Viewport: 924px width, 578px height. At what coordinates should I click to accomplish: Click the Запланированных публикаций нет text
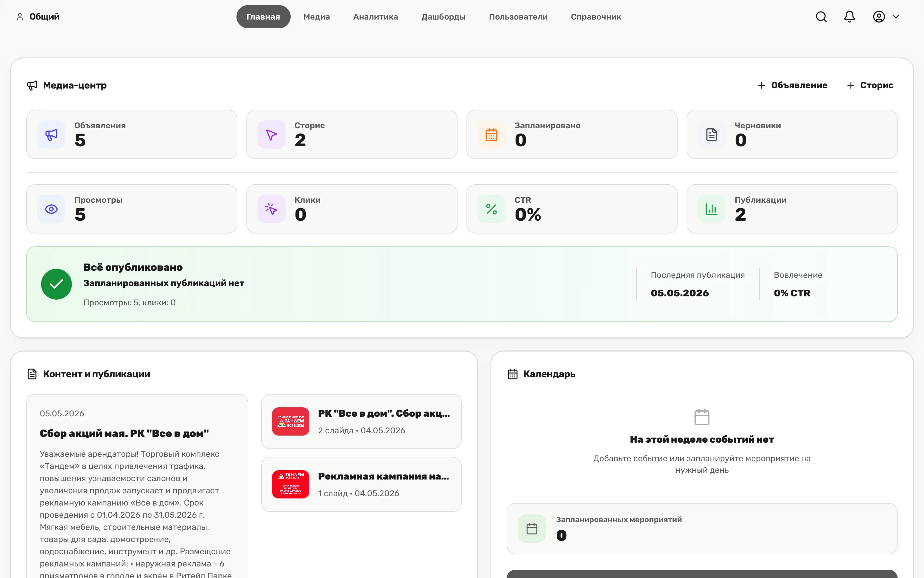164,283
